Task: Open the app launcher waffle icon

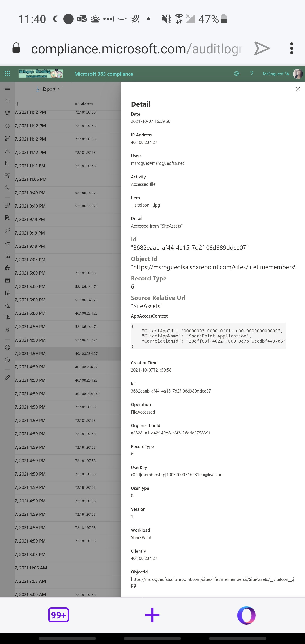Action: click(7, 74)
